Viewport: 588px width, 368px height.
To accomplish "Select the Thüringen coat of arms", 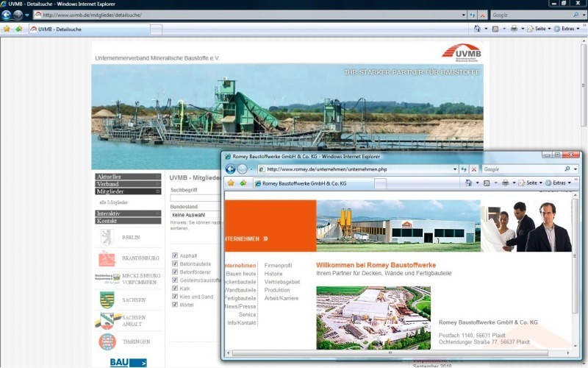I will click(107, 342).
